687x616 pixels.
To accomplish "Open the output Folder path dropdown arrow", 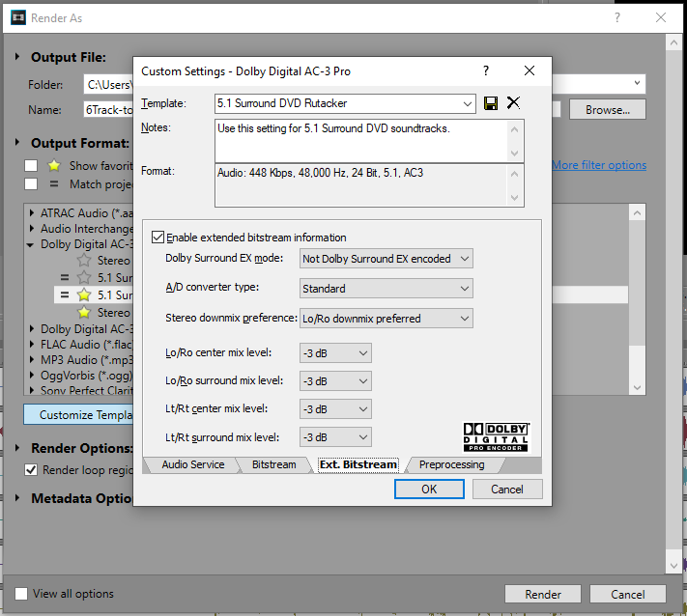I will (637, 83).
